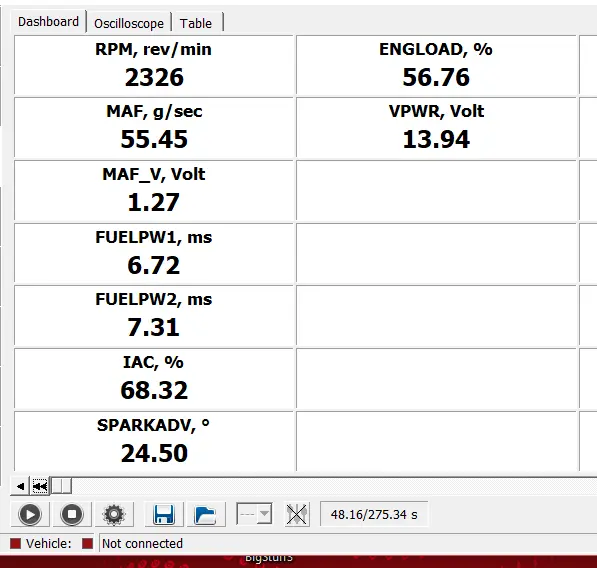Click the 48.16/275.34 s time readout
597x568 pixels.
tap(374, 514)
